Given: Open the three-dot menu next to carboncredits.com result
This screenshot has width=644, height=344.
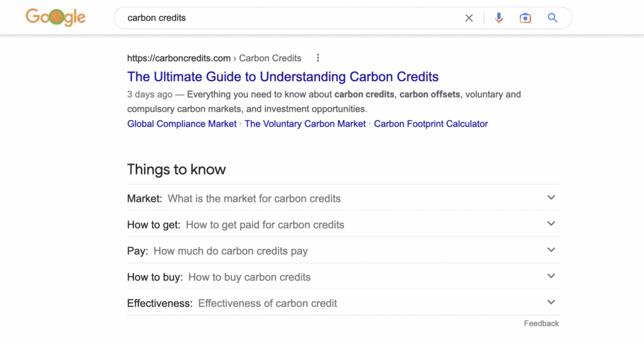Looking at the screenshot, I should click(318, 58).
